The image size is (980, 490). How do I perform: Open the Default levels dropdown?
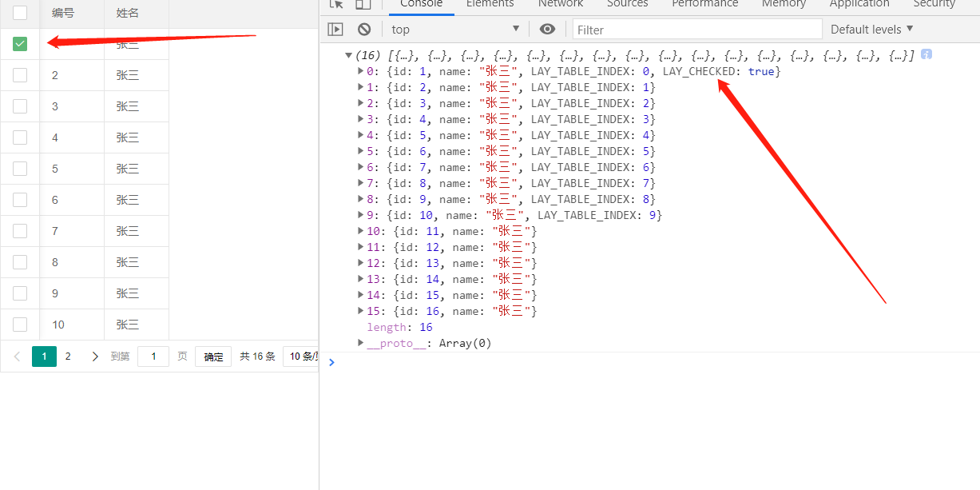(871, 30)
